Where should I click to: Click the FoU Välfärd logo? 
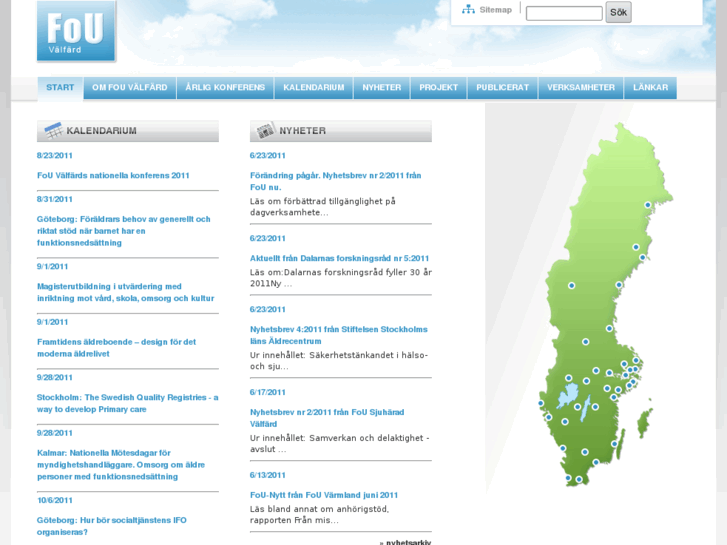click(77, 31)
